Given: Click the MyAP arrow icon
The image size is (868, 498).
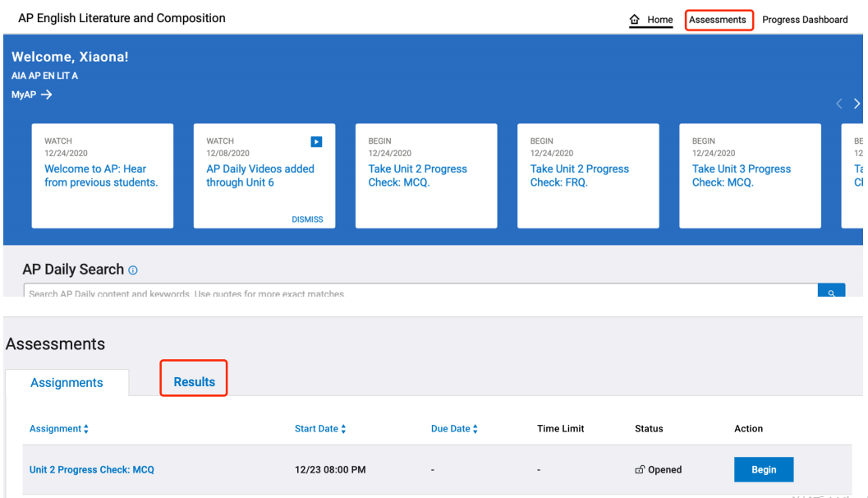Looking at the screenshot, I should click(47, 95).
